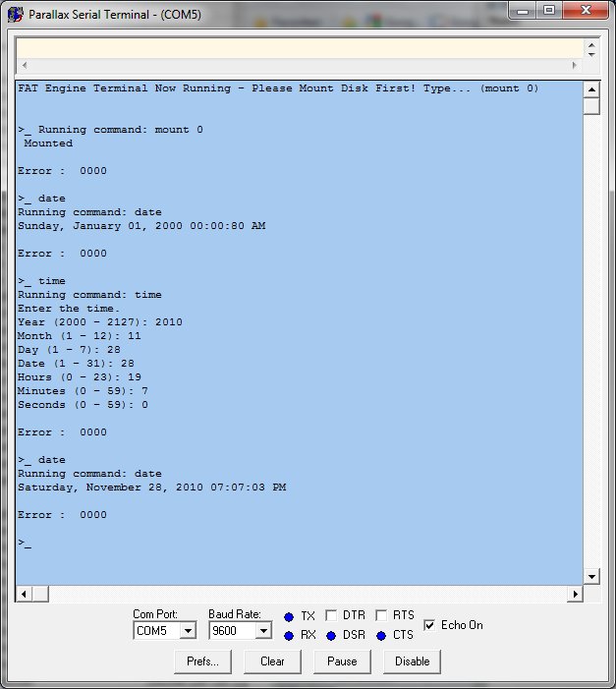This screenshot has width=616, height=689.
Task: Click the RX indicator light
Action: tap(289, 635)
